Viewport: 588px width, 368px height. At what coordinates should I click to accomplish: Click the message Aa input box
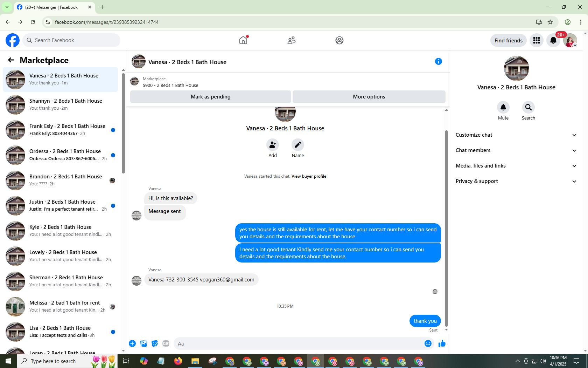click(297, 343)
